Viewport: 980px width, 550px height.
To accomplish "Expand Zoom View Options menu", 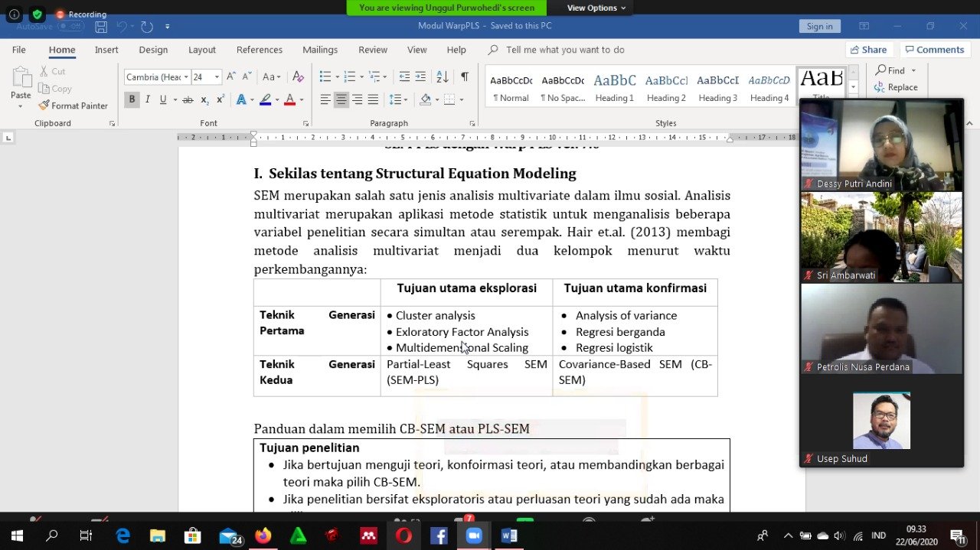I will pyautogui.click(x=596, y=8).
